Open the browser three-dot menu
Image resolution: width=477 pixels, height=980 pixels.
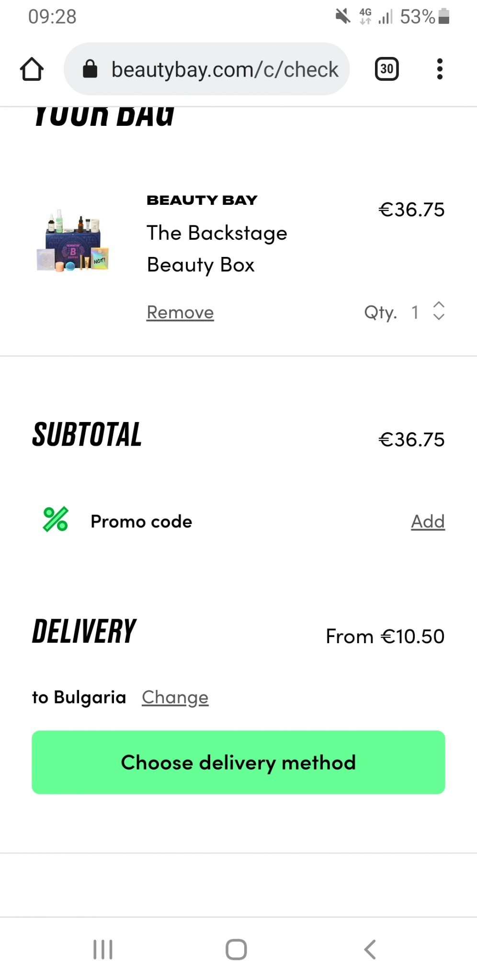click(x=440, y=69)
